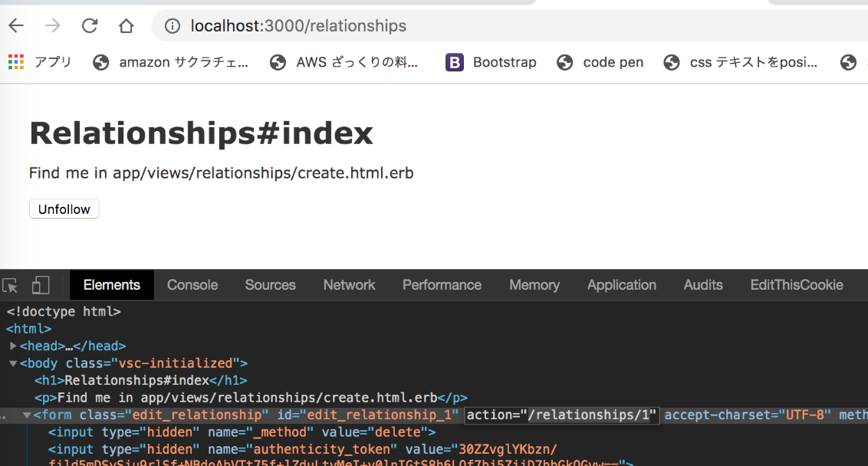This screenshot has height=466, width=868.
Task: Click the 'Find me in app/views' paragraph
Action: tap(222, 173)
